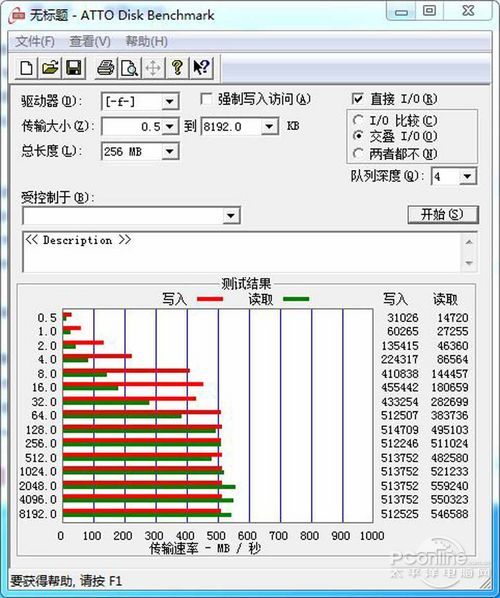Click the status bar help text 请按 F1

(101, 581)
